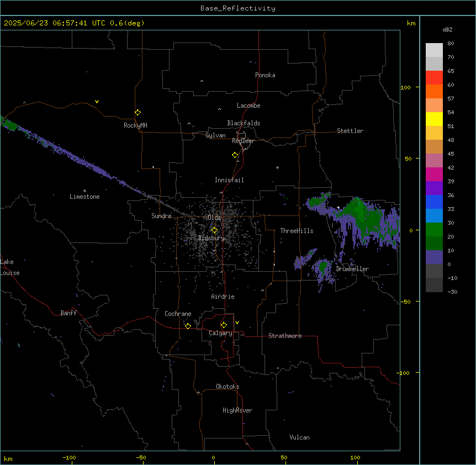Click the Cochrane label
476x465 pixels.
click(178, 314)
